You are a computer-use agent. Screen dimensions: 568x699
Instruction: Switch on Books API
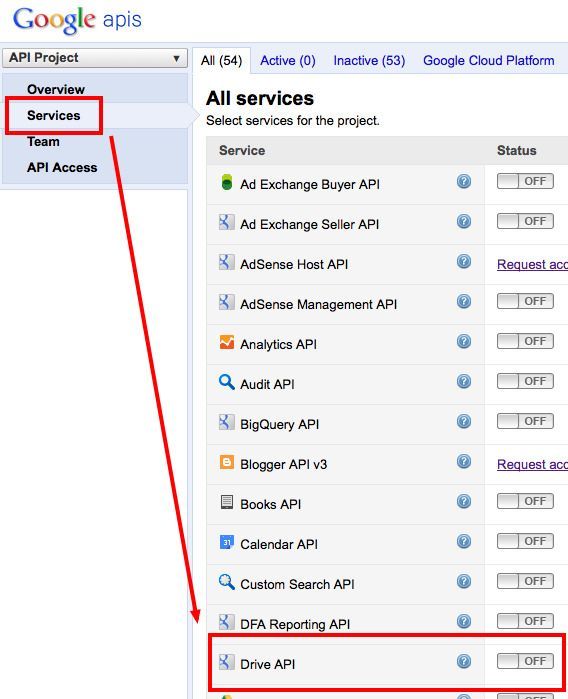pos(525,502)
